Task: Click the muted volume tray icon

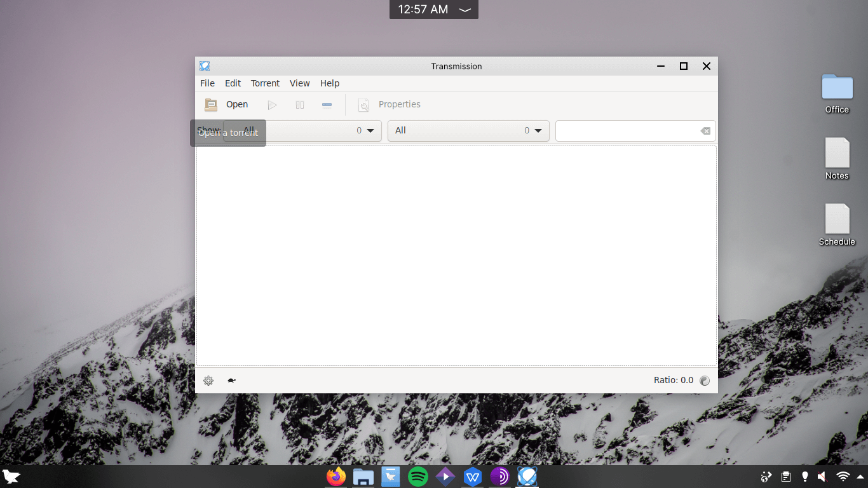Action: pyautogui.click(x=822, y=477)
